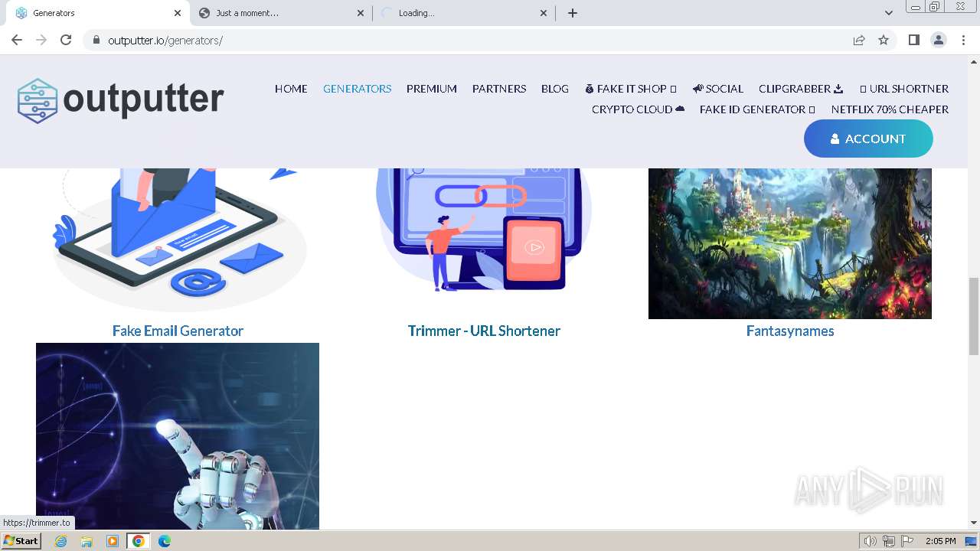
Task: Click the Fantasynames landscape image
Action: [x=790, y=243]
